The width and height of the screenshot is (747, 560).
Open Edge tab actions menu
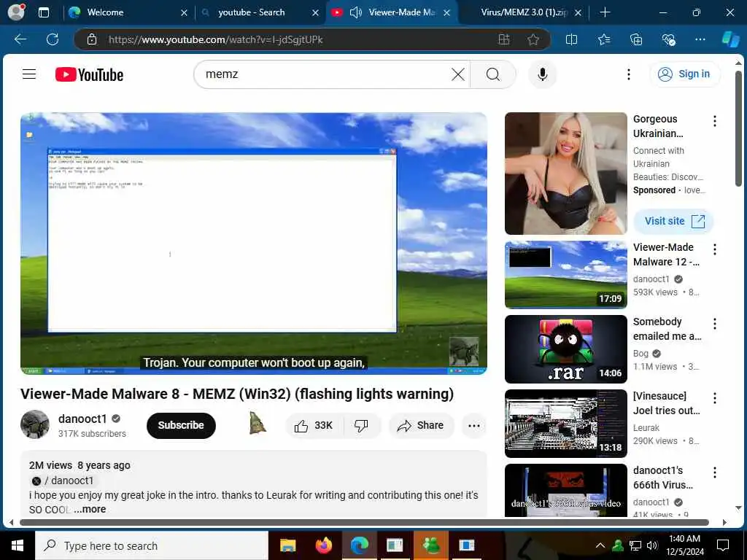(43, 12)
